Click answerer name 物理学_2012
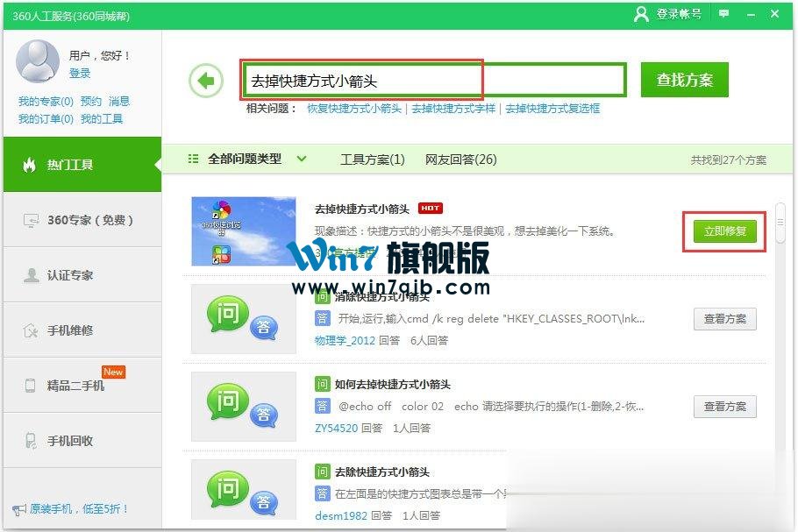This screenshot has width=798, height=532. 345,340
